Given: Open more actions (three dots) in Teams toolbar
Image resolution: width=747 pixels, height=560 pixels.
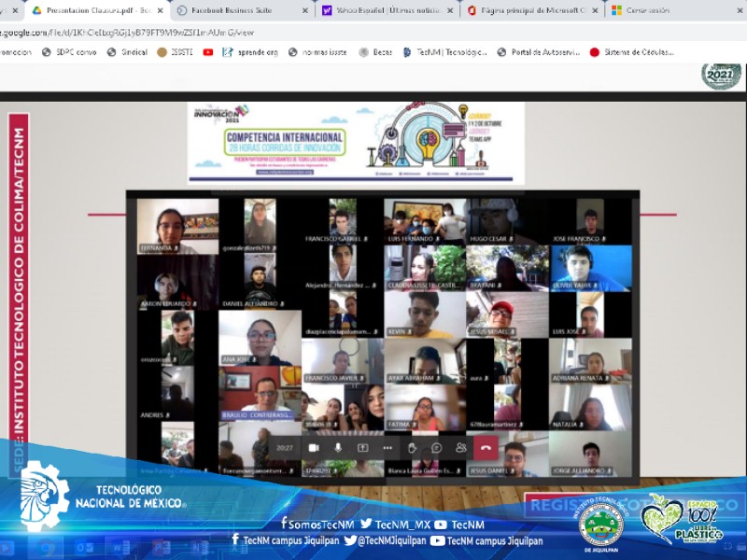Looking at the screenshot, I should (x=388, y=448).
